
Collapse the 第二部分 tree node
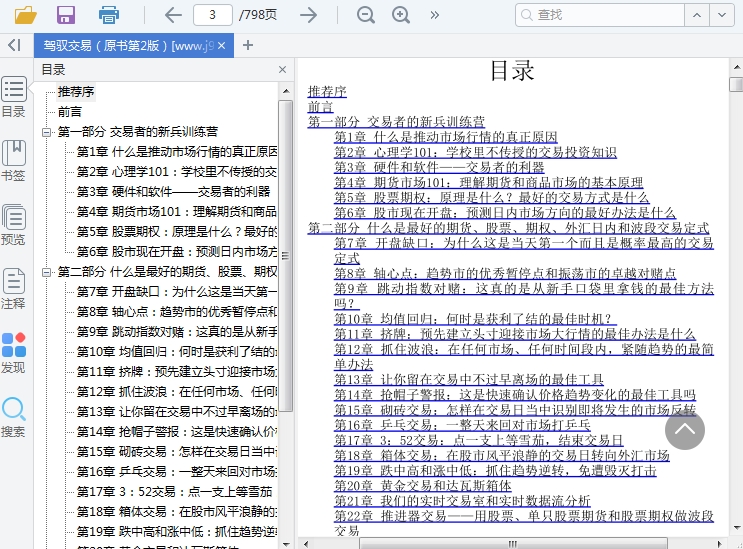coord(46,272)
